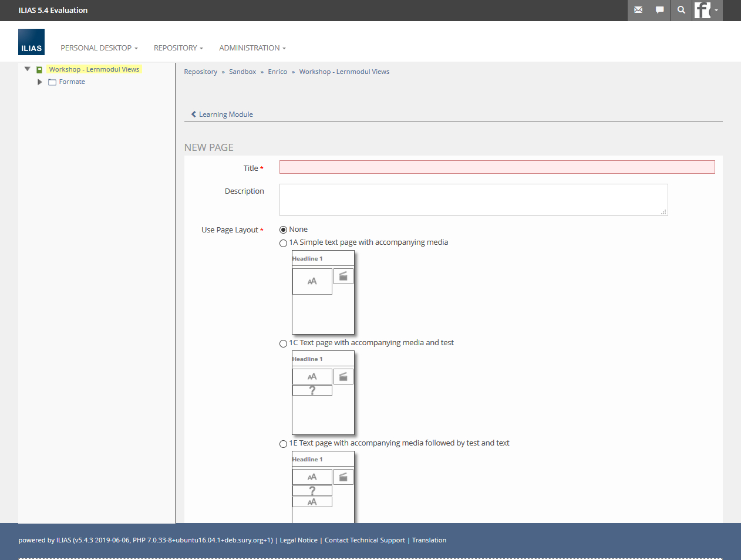Image resolution: width=741 pixels, height=560 pixels.
Task: Click the Formate folder icon
Action: [x=52, y=82]
